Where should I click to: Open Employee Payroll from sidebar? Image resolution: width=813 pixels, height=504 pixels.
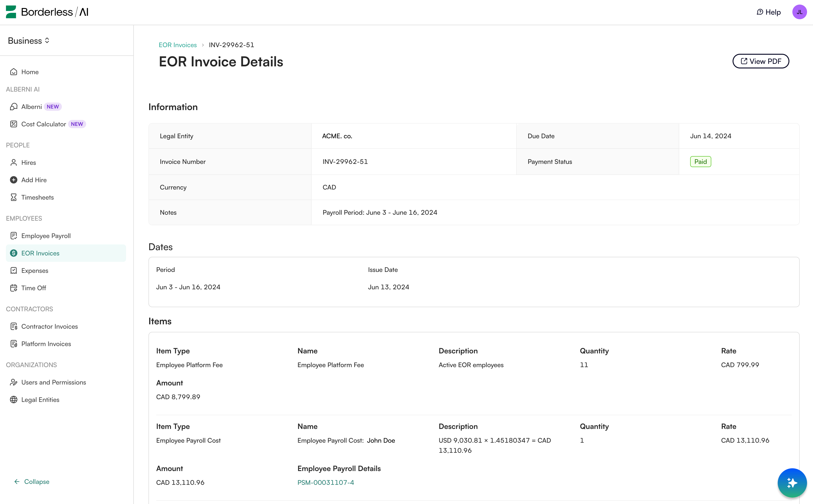46,236
